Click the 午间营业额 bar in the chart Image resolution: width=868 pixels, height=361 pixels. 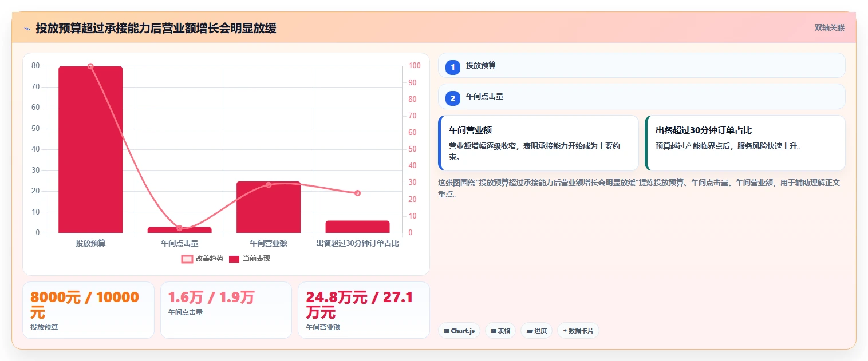(x=269, y=207)
